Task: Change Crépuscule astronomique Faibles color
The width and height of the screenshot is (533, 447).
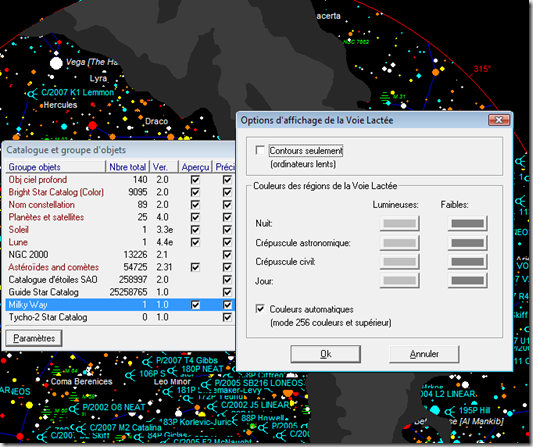Action: point(467,243)
